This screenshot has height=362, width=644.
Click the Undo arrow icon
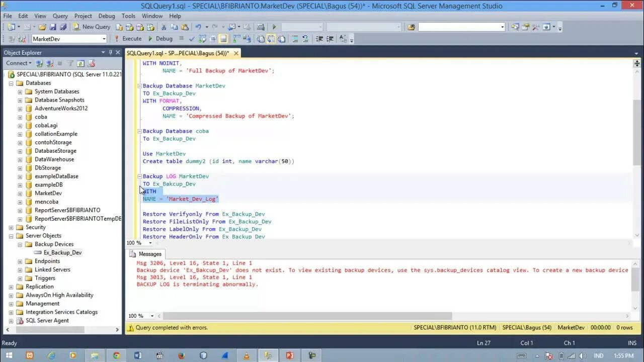point(198,27)
